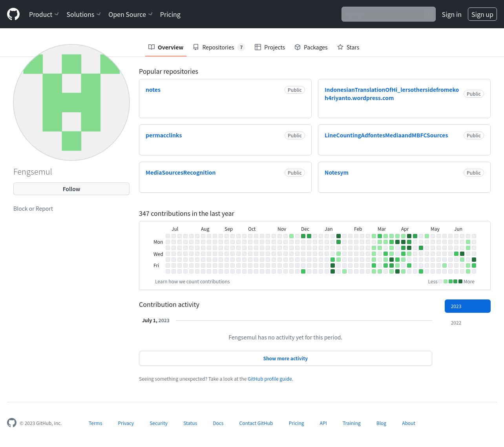Click the Sign up button
504x447 pixels.
pyautogui.click(x=482, y=14)
